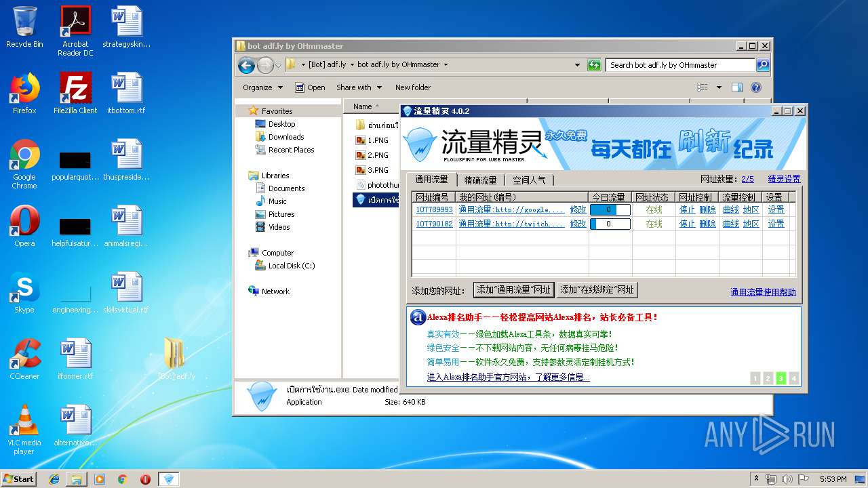Screen dimensions: 868x488
Task: Click 修改 for the google URL row
Action: point(578,209)
